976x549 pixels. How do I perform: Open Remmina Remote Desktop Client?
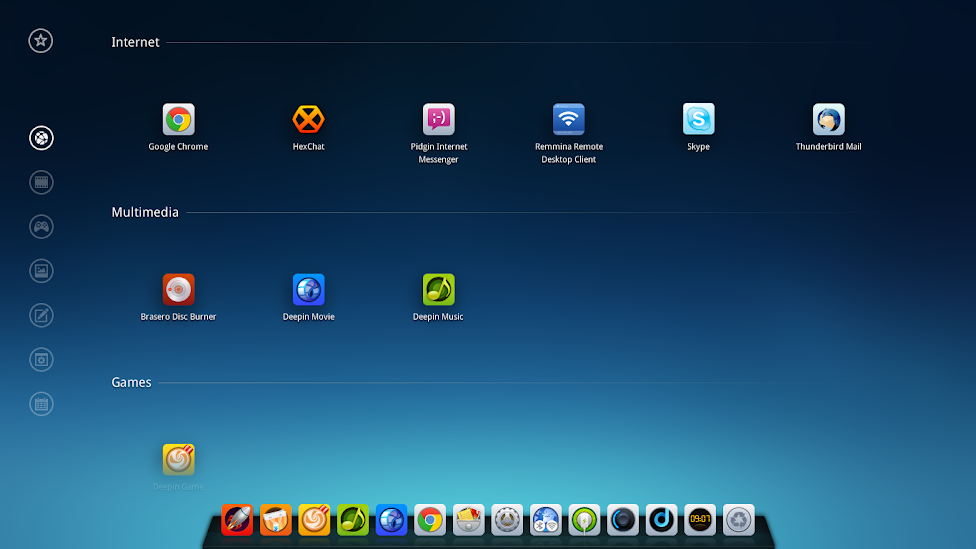(569, 120)
